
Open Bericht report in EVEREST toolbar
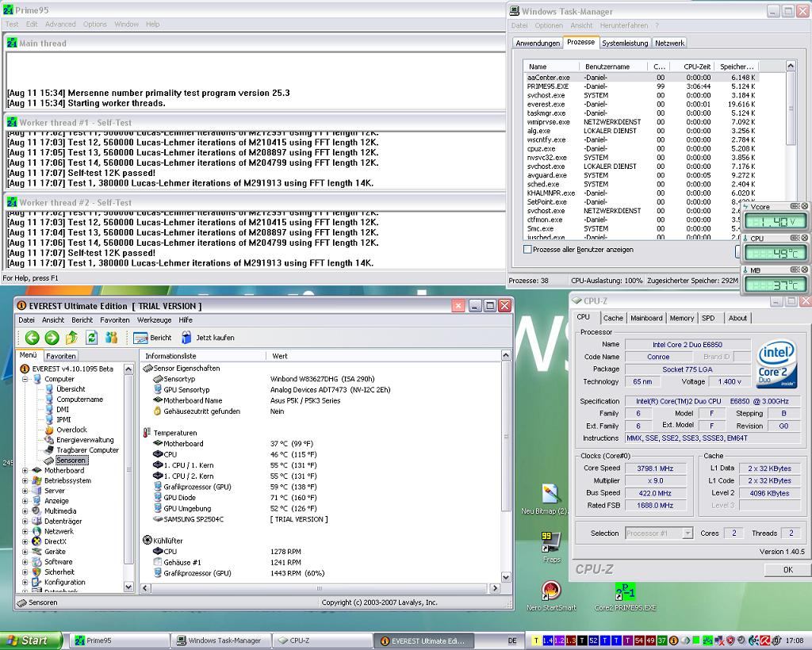click(152, 338)
